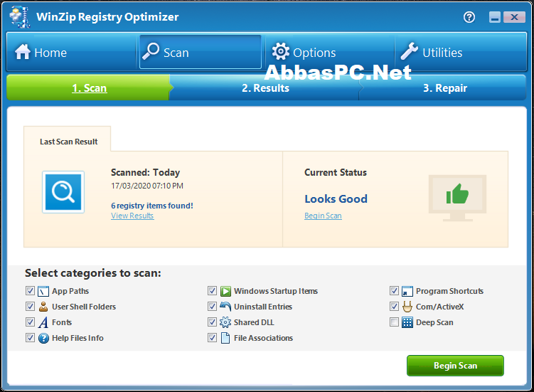This screenshot has height=392, width=534.
Task: Click the "Scanned: Today" heading
Action: pos(146,172)
